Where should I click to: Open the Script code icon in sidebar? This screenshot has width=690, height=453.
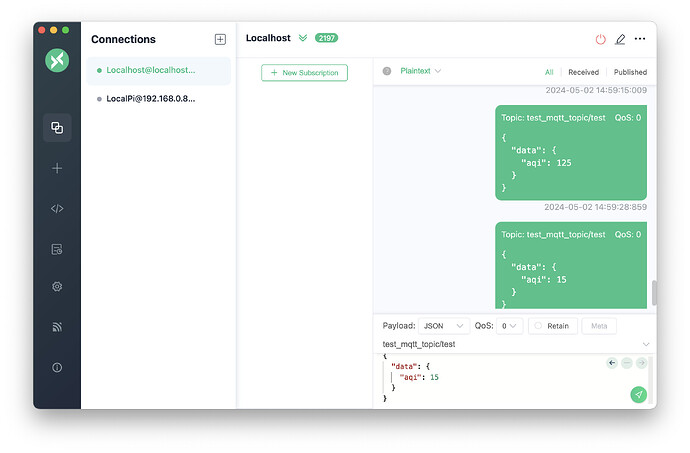(x=57, y=209)
